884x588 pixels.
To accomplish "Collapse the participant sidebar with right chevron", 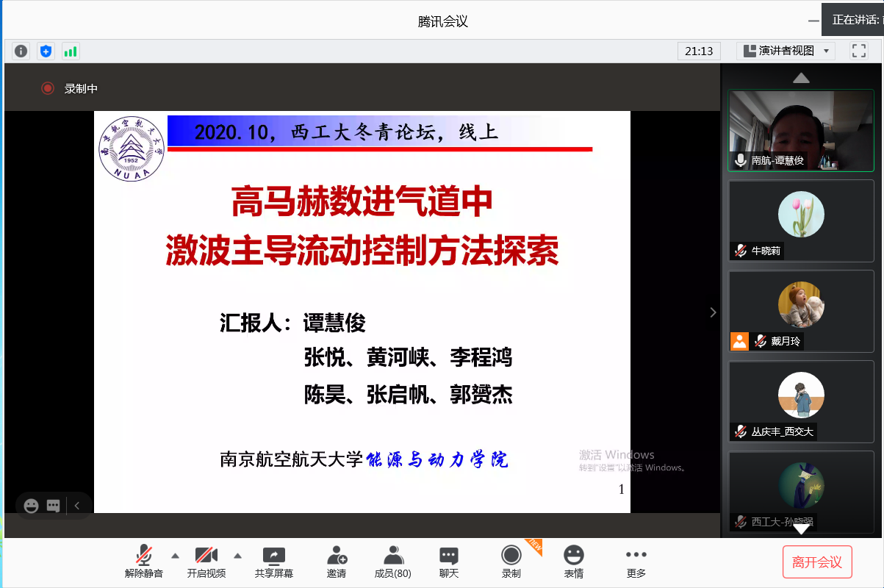I will [x=712, y=312].
